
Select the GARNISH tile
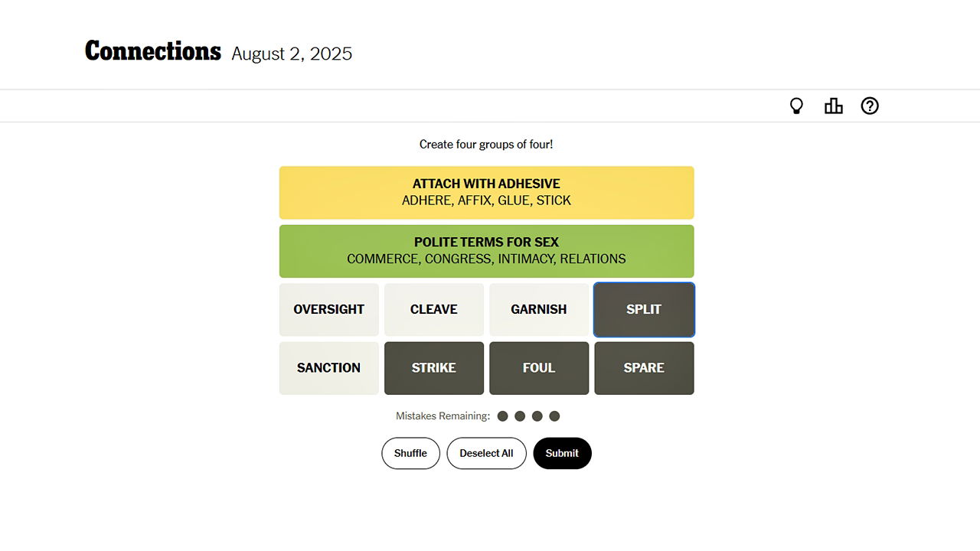[539, 309]
